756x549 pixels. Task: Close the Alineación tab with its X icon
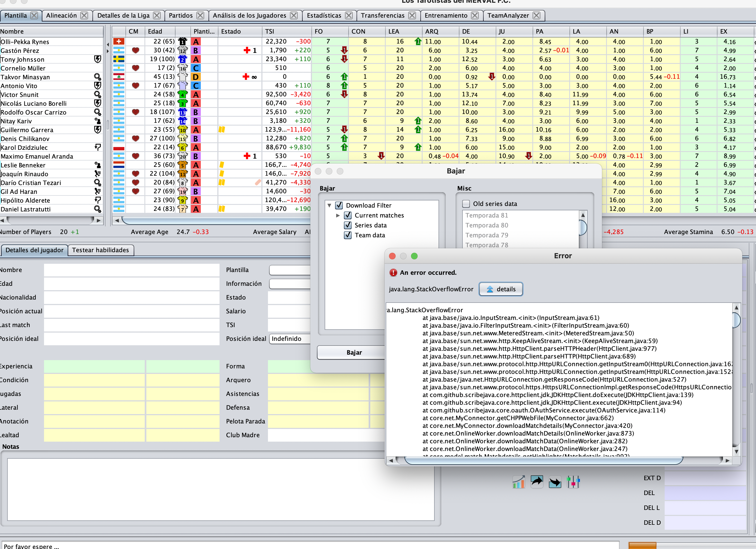(x=84, y=15)
